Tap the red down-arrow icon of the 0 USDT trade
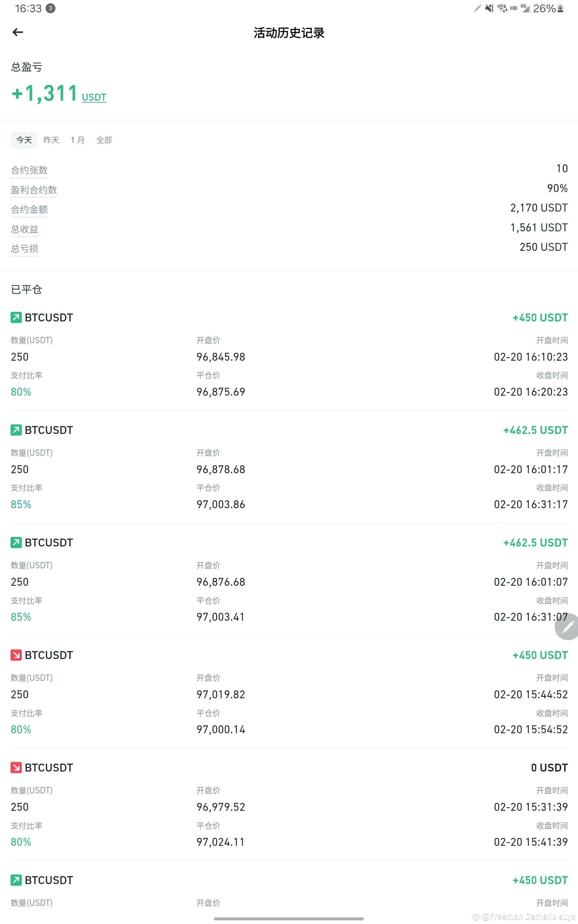This screenshot has width=578, height=924. click(16, 767)
